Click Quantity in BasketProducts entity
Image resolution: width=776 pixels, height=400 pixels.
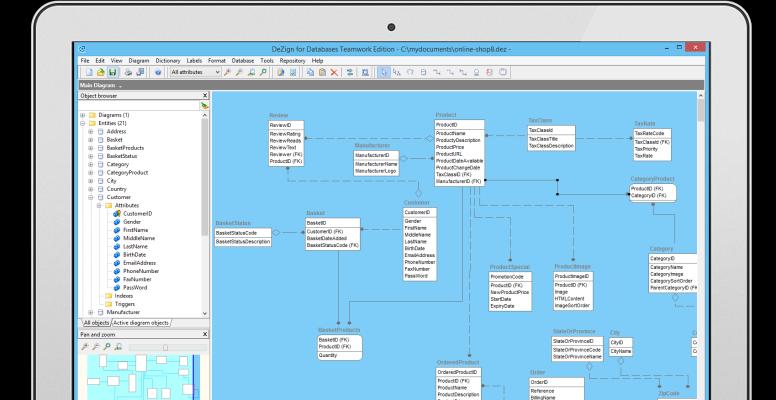tap(328, 355)
